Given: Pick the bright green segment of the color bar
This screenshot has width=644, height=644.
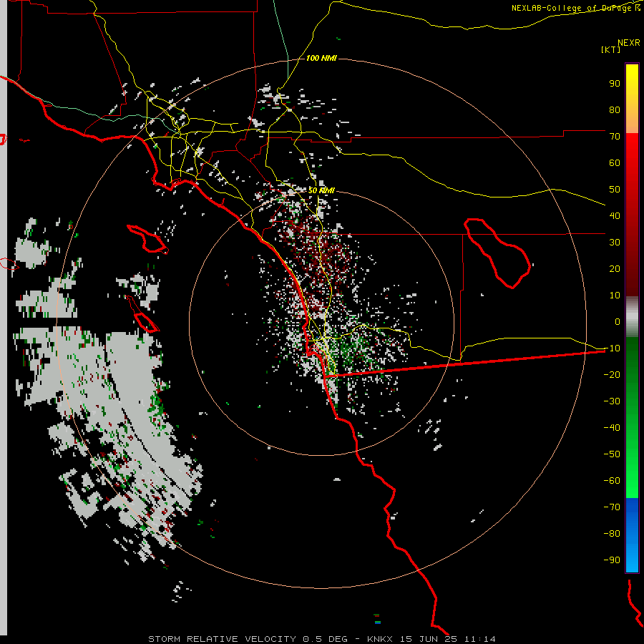Looking at the screenshot, I should pyautogui.click(x=632, y=472).
